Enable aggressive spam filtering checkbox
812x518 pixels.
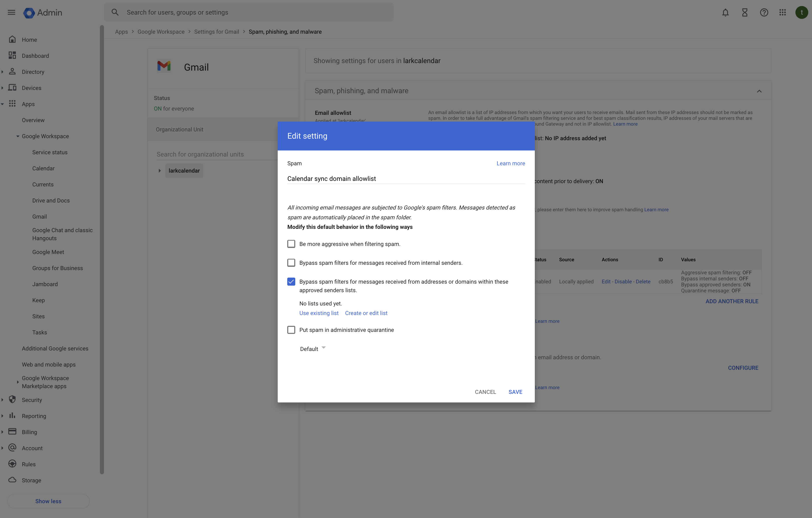291,244
